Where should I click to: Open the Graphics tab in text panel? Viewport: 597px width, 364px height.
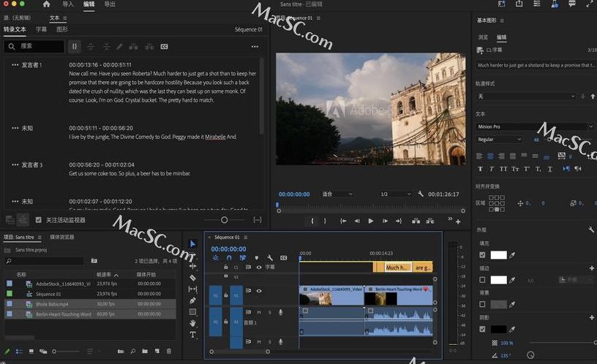62,29
